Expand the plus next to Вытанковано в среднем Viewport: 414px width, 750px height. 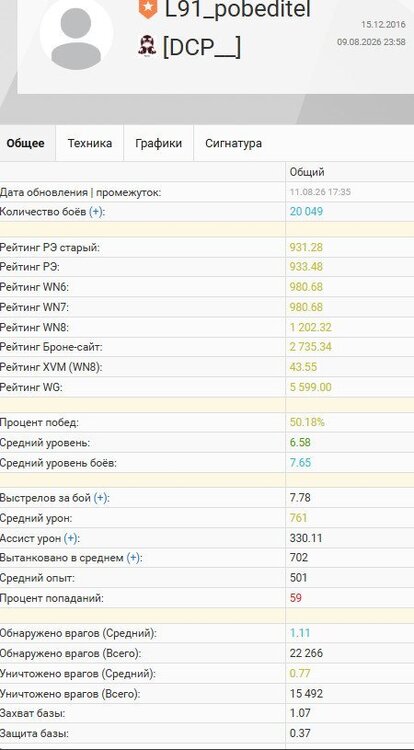point(133,558)
